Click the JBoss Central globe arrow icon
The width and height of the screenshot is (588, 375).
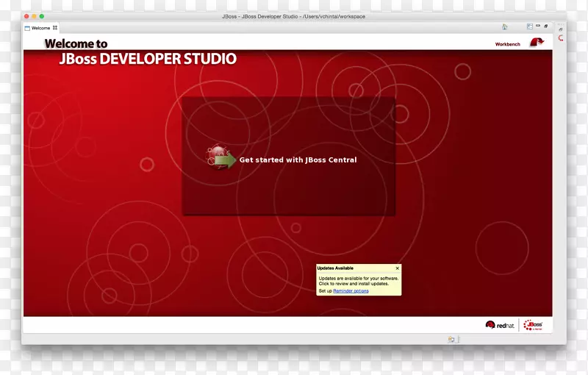coord(221,158)
